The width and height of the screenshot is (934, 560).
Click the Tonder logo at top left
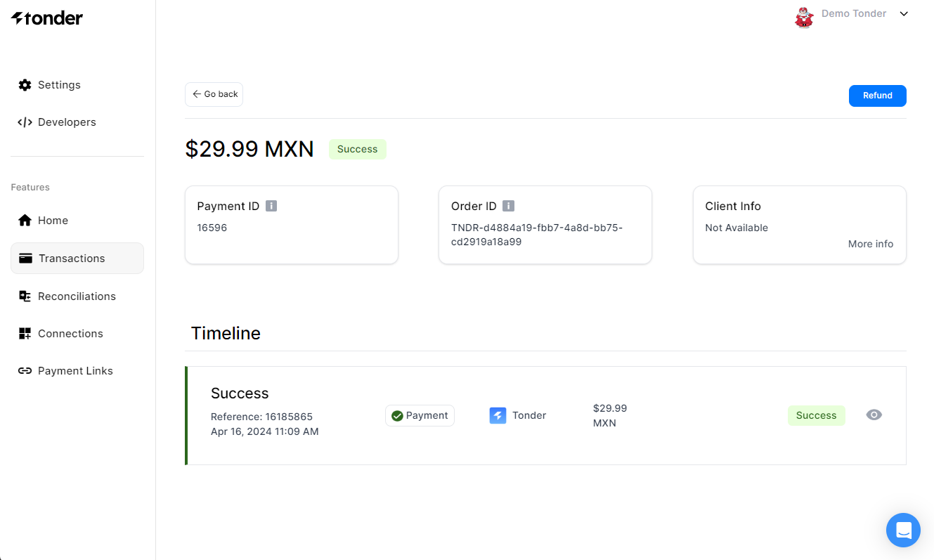(x=47, y=18)
